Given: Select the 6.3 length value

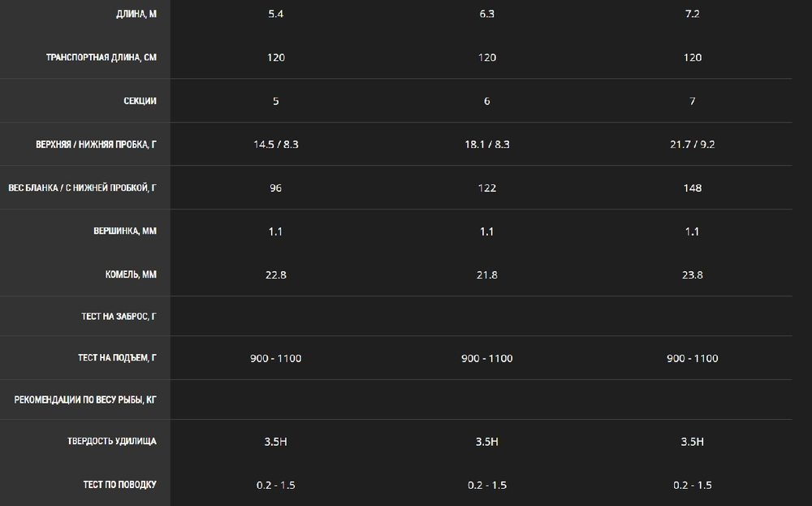Looking at the screenshot, I should tap(486, 14).
